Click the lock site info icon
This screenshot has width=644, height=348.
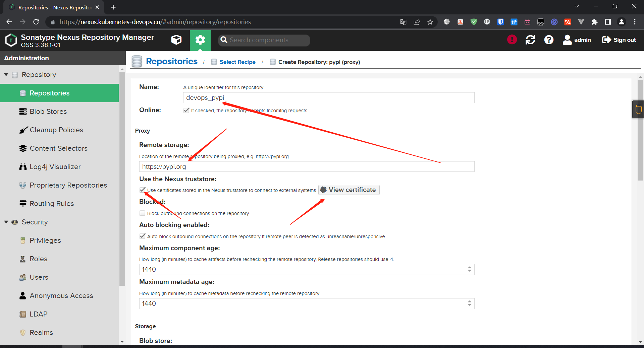tap(53, 22)
